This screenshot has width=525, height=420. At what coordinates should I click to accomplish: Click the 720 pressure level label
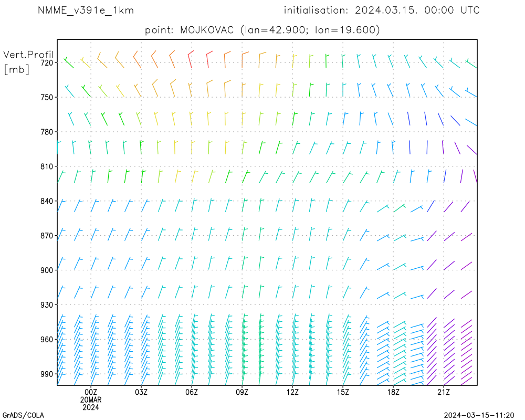(47, 62)
